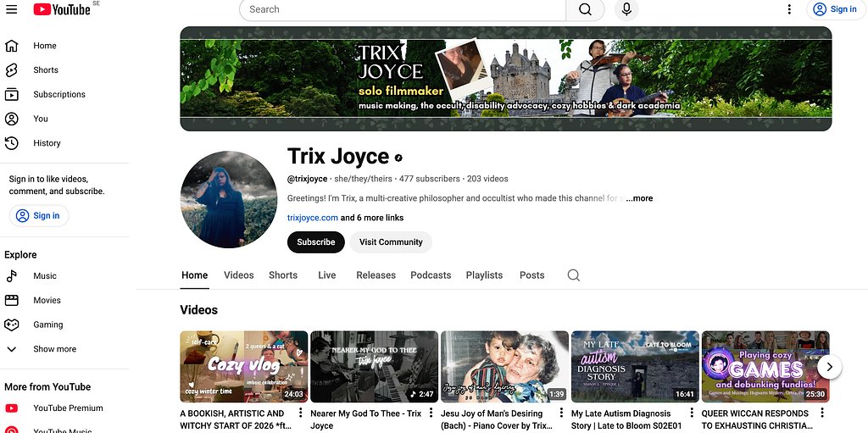Click the Visit Community button
This screenshot has height=433, width=868.
coord(391,242)
